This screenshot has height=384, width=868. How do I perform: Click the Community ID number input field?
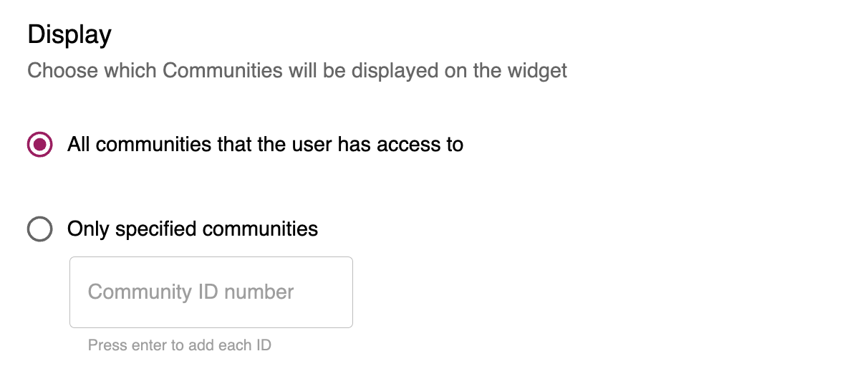211,292
